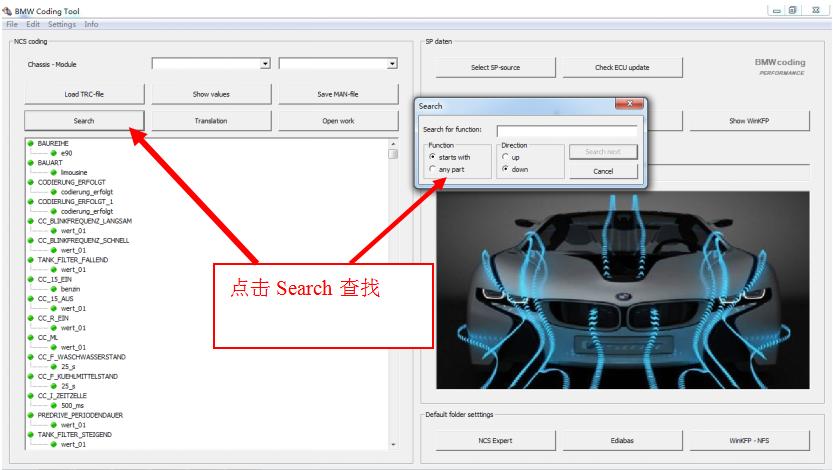The height and width of the screenshot is (470, 833).
Task: Click green dot icon beside BAUREIHE
Action: coord(31,143)
